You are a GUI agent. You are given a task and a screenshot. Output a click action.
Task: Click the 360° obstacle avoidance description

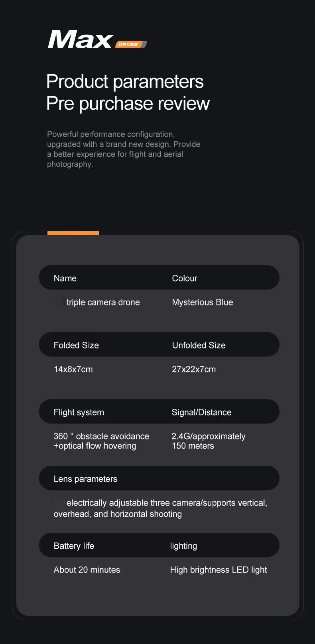click(101, 441)
